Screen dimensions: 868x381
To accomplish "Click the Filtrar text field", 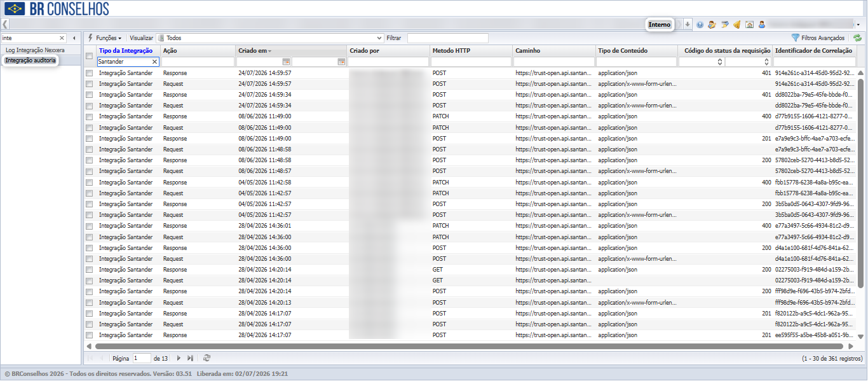I will [448, 38].
